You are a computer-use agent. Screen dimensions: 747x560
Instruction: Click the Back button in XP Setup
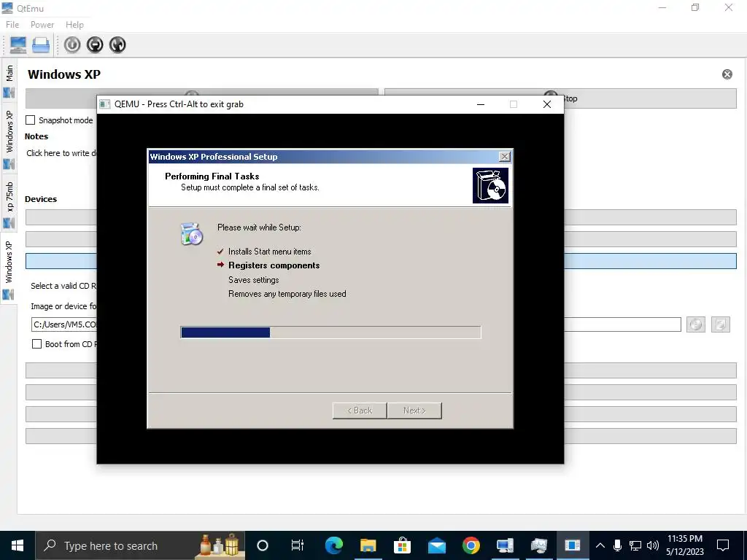click(x=360, y=411)
